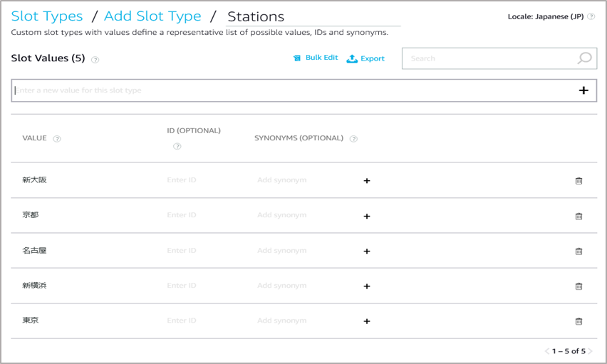Open Add Slot Type breadcrumb link

pos(152,16)
